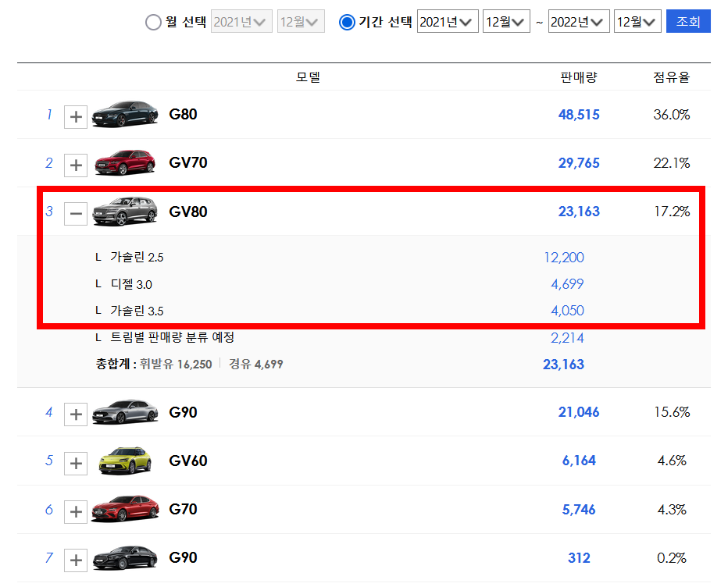The image size is (728, 587).
Task: Click the 15.6% share value
Action: [x=672, y=412]
